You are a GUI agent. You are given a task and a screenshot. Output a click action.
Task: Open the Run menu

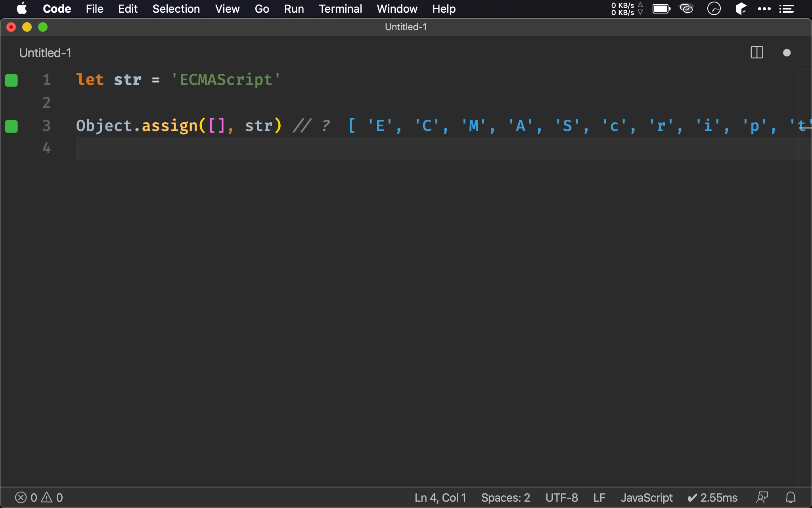point(293,9)
